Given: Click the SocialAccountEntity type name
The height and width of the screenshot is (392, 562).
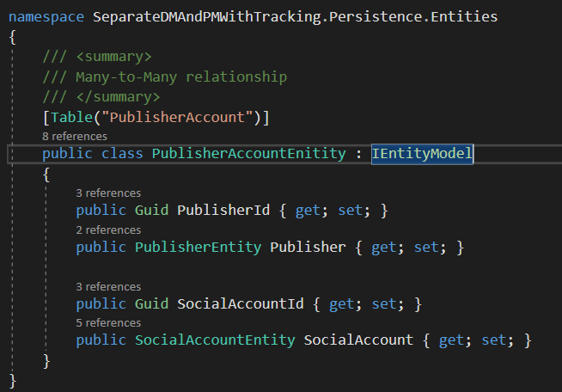Looking at the screenshot, I should pos(215,340).
